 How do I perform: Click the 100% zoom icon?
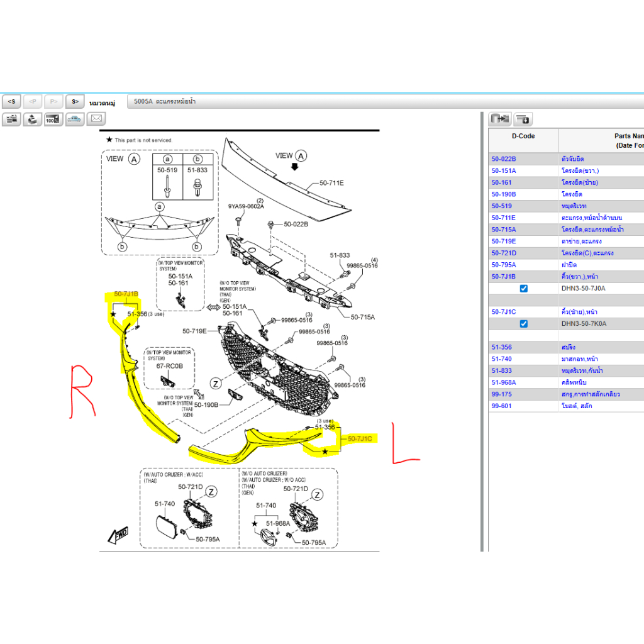pos(53,119)
